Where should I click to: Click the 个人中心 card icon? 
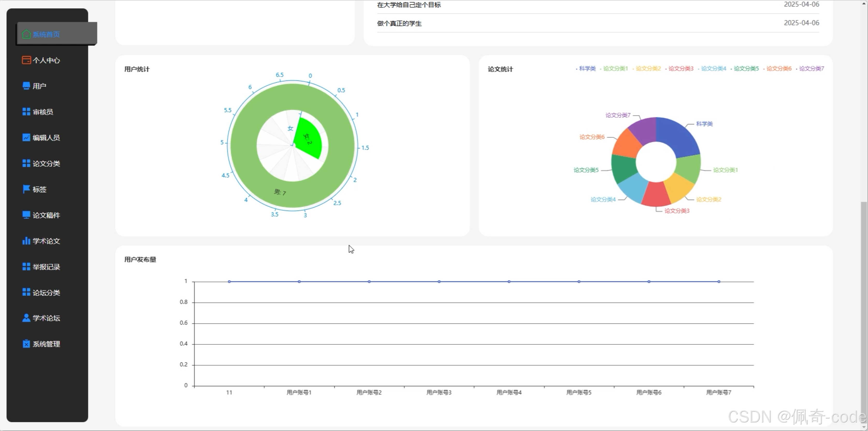click(26, 60)
